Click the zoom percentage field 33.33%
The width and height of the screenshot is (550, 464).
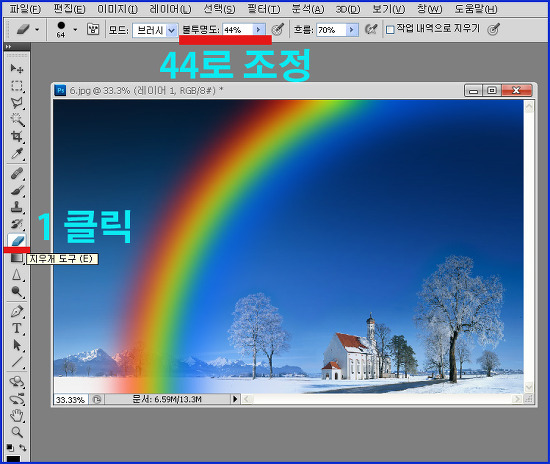point(71,399)
